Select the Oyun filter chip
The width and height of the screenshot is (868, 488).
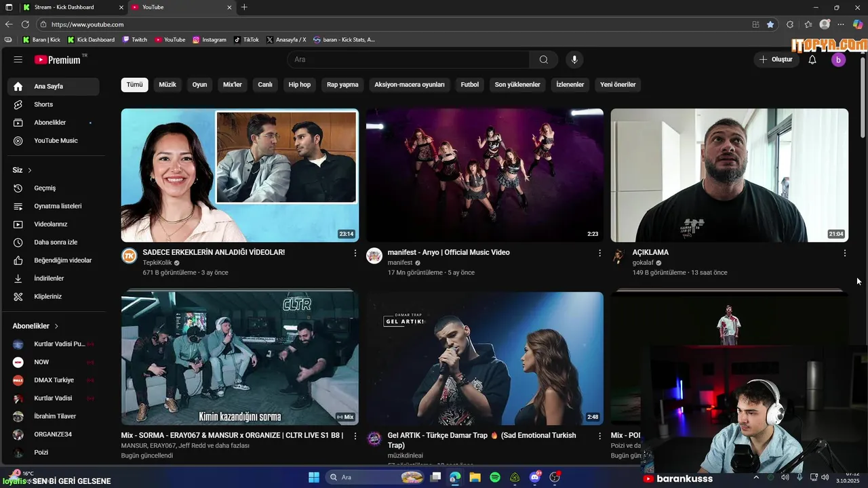[199, 85]
